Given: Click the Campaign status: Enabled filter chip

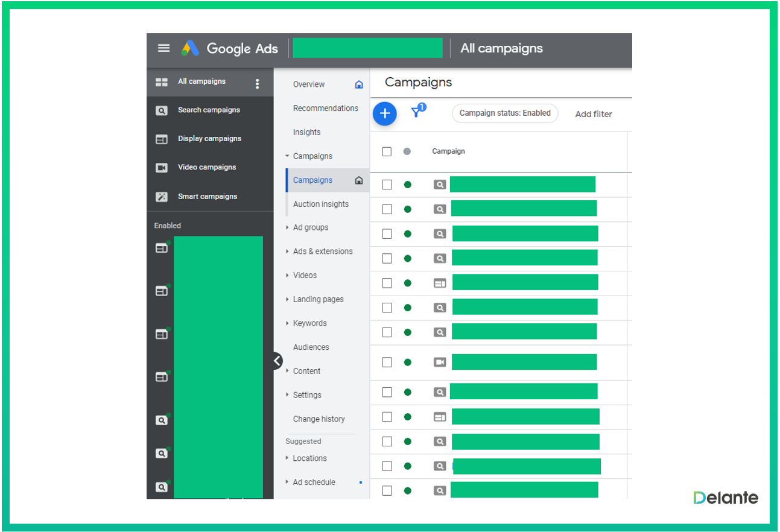Looking at the screenshot, I should [505, 113].
